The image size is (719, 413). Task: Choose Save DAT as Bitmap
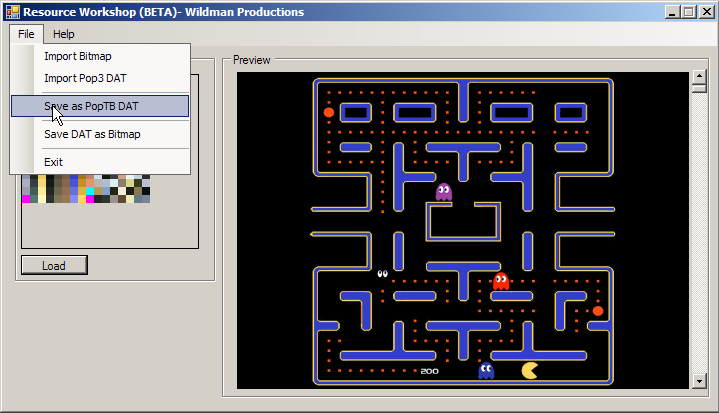100,134
